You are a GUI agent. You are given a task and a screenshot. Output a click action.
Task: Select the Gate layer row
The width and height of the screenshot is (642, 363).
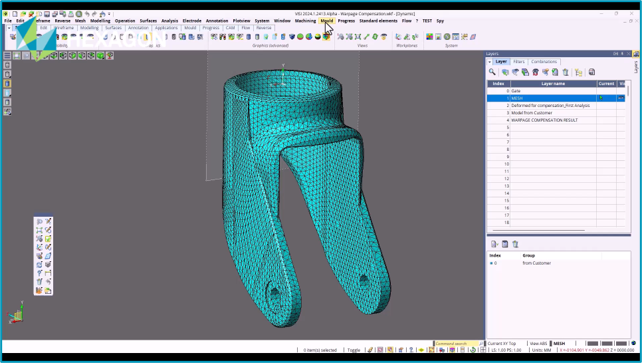point(556,91)
